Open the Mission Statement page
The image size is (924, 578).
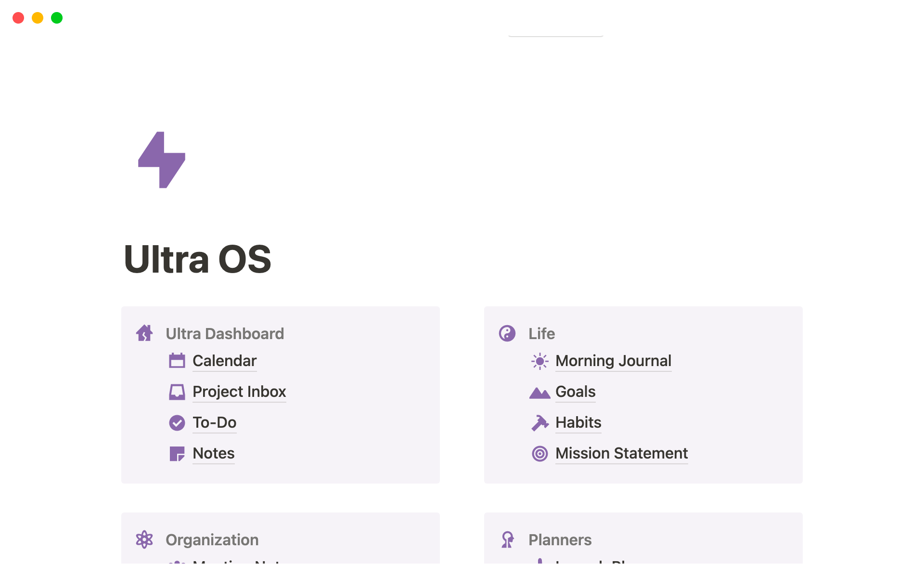tap(621, 453)
